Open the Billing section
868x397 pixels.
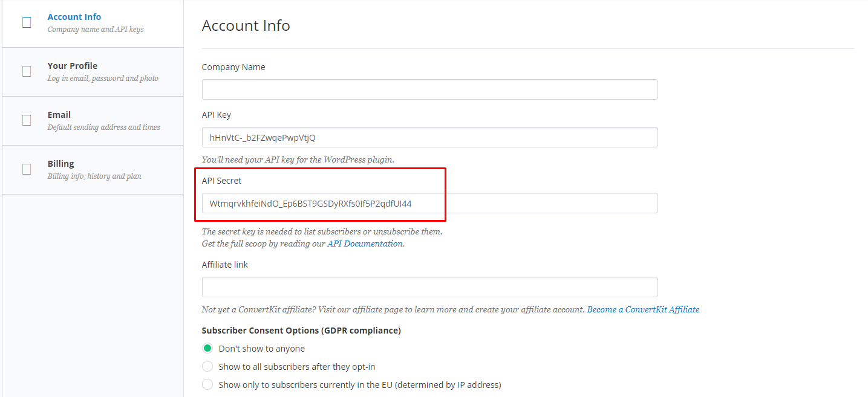click(x=93, y=170)
